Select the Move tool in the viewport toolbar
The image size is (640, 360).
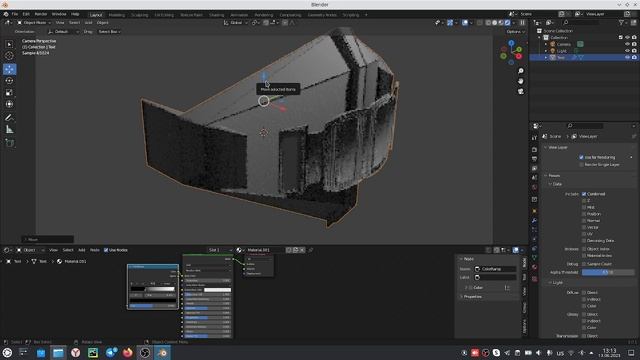pos(9,69)
